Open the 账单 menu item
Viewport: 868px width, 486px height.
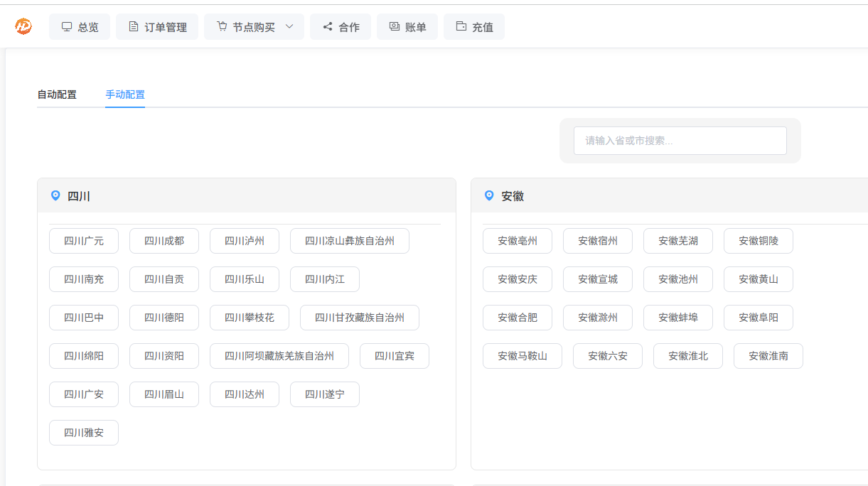click(x=407, y=27)
